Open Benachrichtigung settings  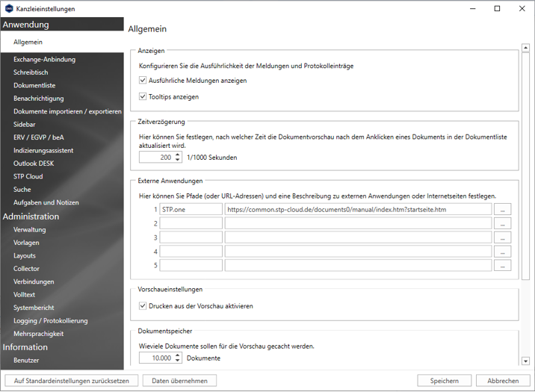(39, 99)
